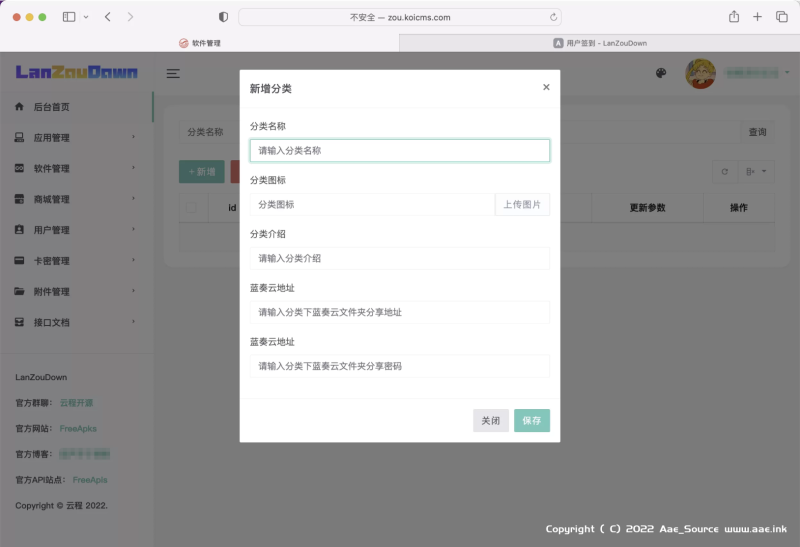Open the Safari sidebar dropdown chevron

pyautogui.click(x=86, y=17)
